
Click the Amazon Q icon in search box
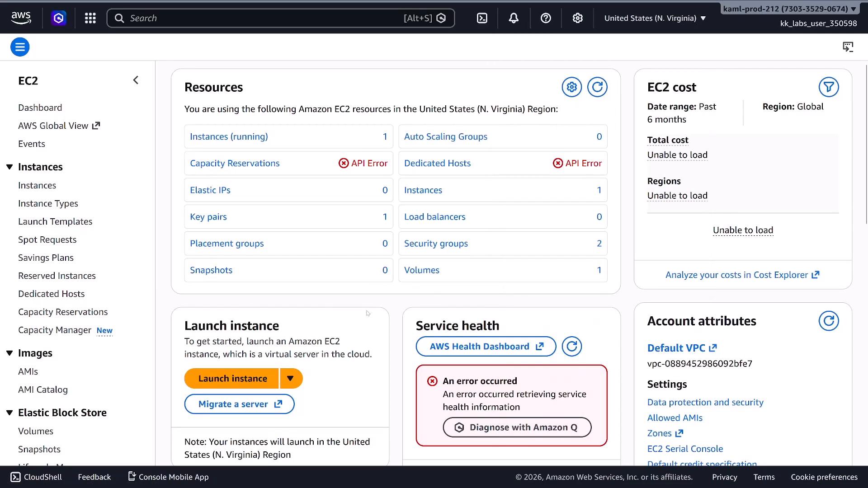tap(441, 18)
